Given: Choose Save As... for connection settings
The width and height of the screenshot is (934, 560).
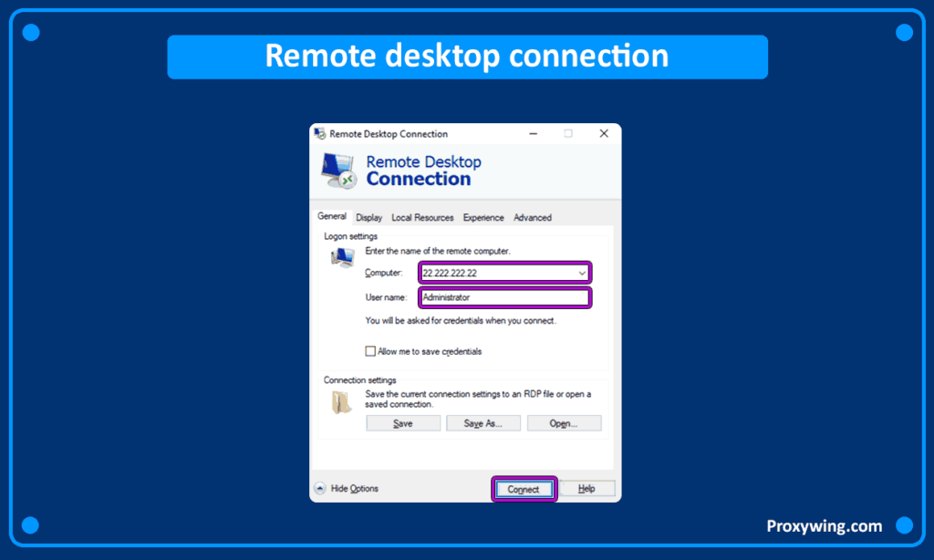Looking at the screenshot, I should (483, 423).
